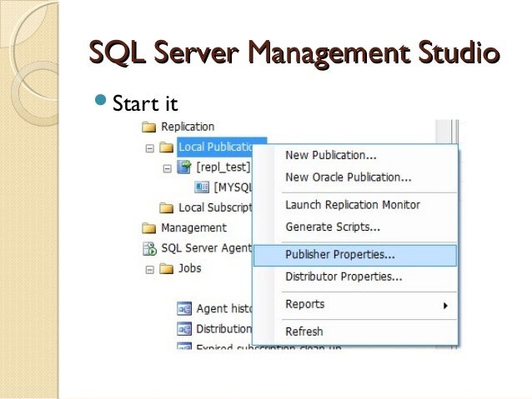The height and width of the screenshot is (399, 532).
Task: Click the [MYSQL subscription icon
Action: point(202,187)
